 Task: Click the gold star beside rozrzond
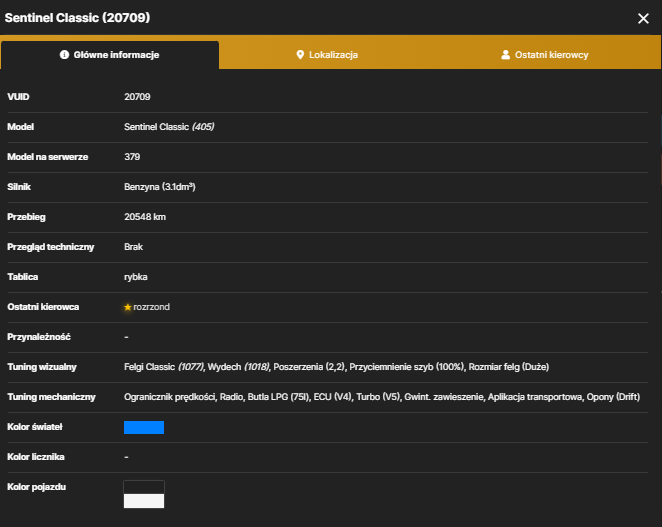[128, 307]
